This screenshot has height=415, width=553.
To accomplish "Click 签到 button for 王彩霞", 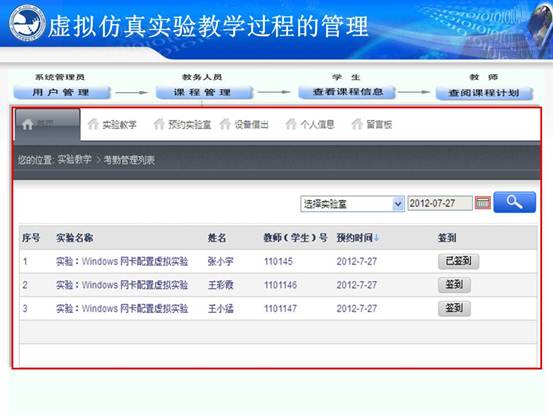I will [x=454, y=285].
